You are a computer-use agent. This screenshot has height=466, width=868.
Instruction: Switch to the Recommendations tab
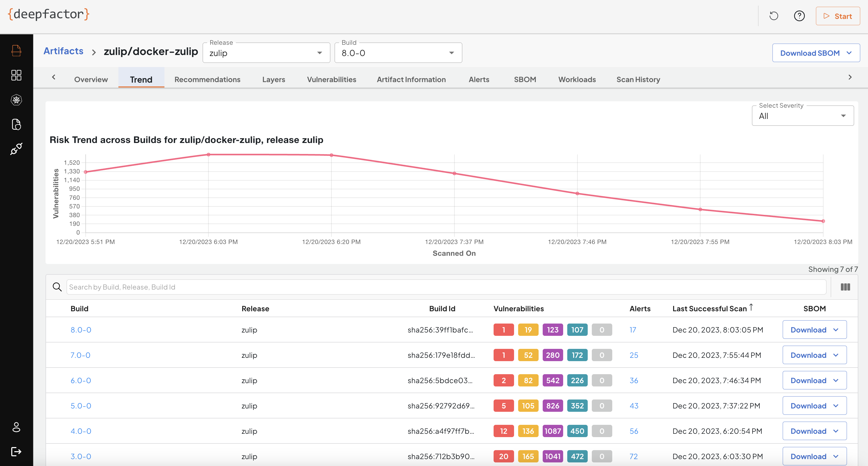pyautogui.click(x=207, y=80)
